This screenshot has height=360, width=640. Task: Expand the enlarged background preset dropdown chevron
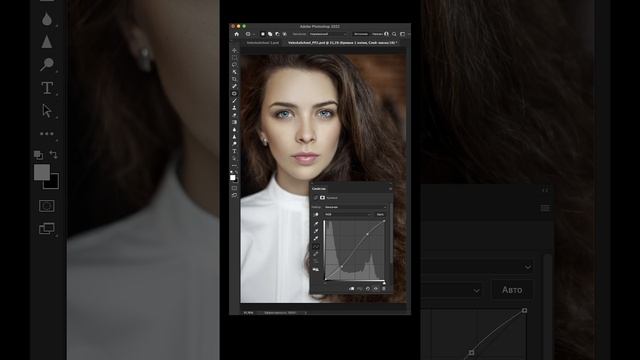tap(528, 267)
